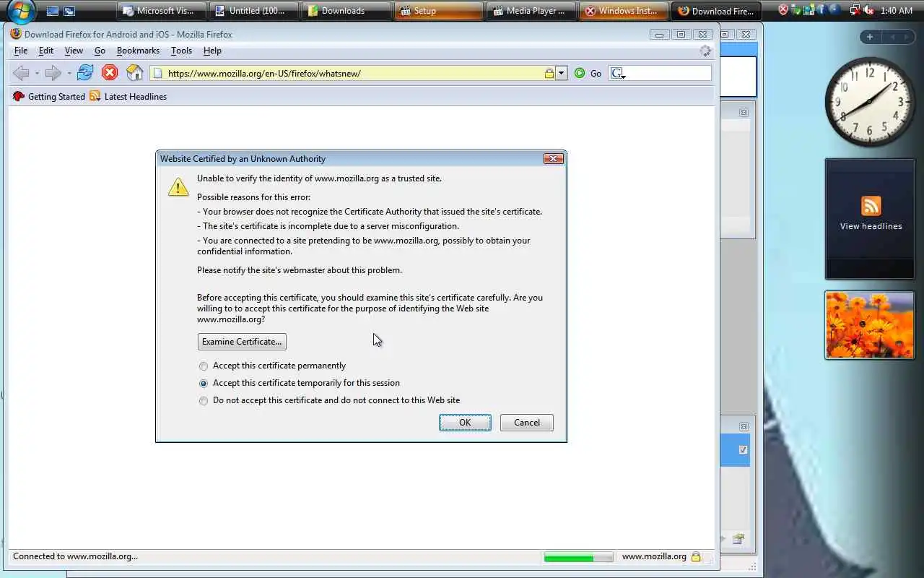Click the green Go button

588,73
